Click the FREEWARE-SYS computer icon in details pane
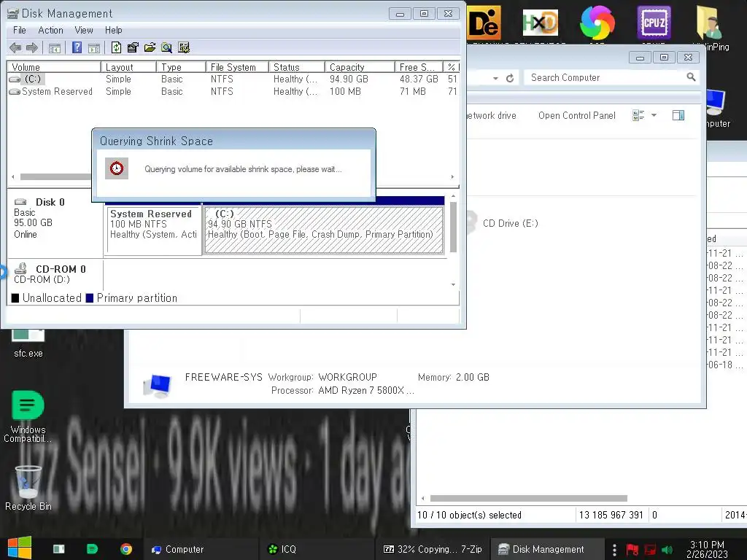The image size is (747, 560). (x=158, y=385)
